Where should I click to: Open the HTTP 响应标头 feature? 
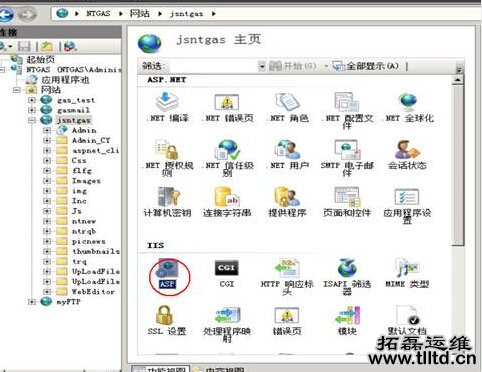287,277
